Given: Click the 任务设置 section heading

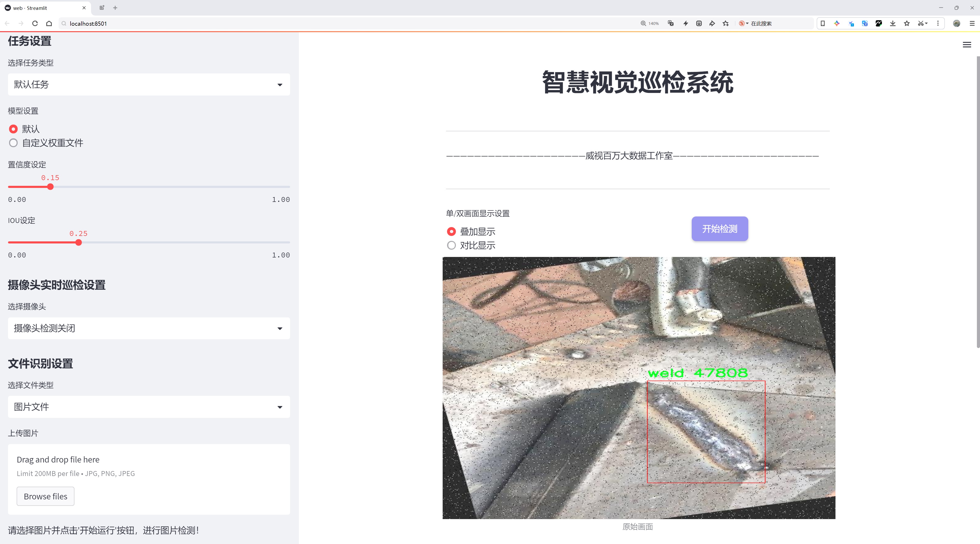Looking at the screenshot, I should 30,41.
